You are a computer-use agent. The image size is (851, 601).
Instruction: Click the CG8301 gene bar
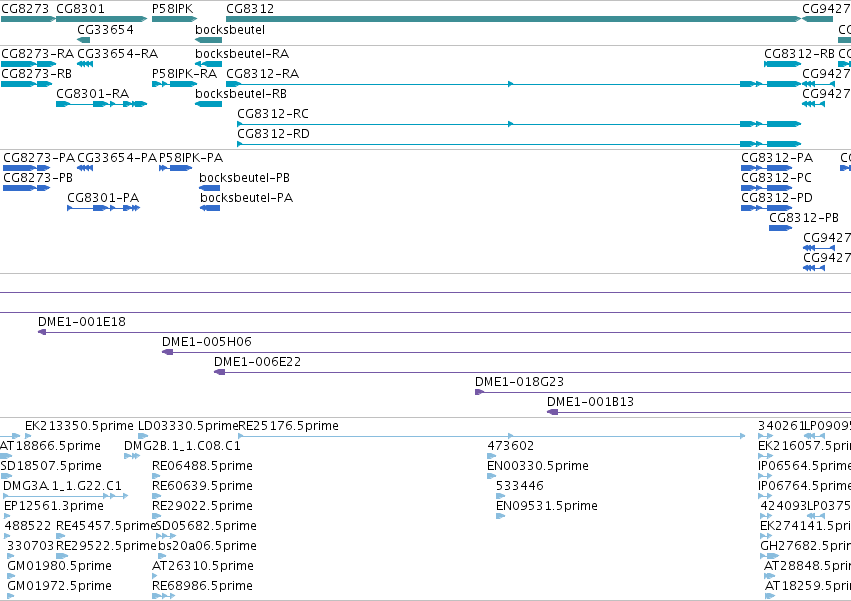[101, 19]
